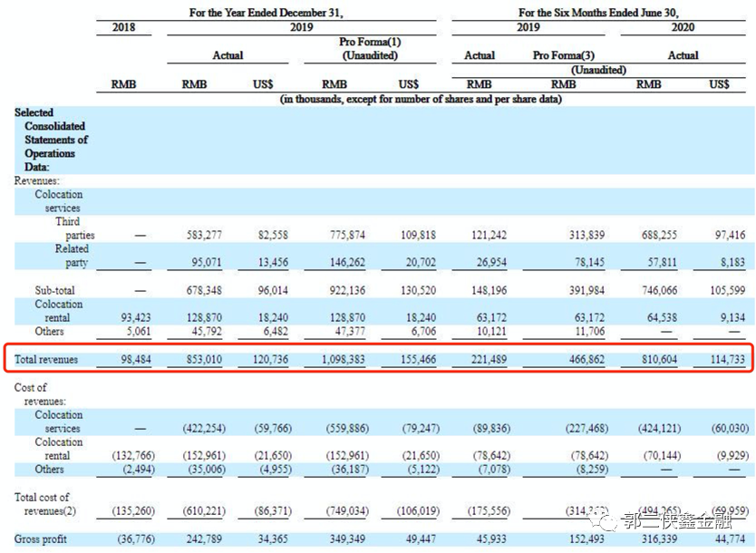This screenshot has width=756, height=553.
Task: Select the Total revenues row label
Action: tap(45, 360)
